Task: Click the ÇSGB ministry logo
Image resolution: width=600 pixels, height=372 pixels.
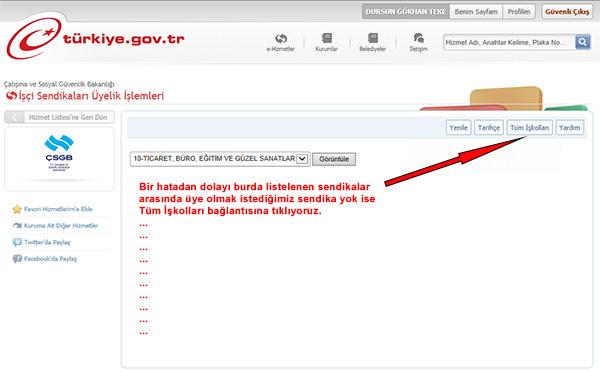Action: pyautogui.click(x=59, y=153)
